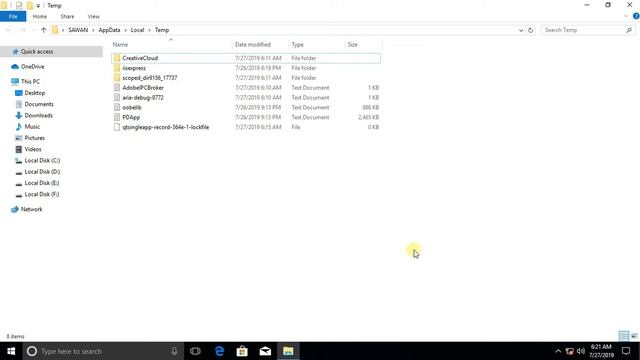Open the Mail app from taskbar
Viewport: 640px width, 360px height.
pyautogui.click(x=265, y=351)
